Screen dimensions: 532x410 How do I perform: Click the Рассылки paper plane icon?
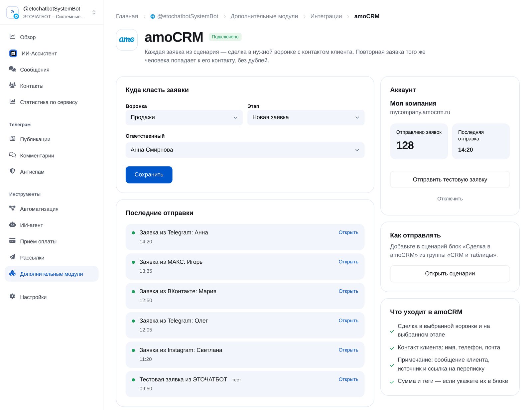(12, 257)
